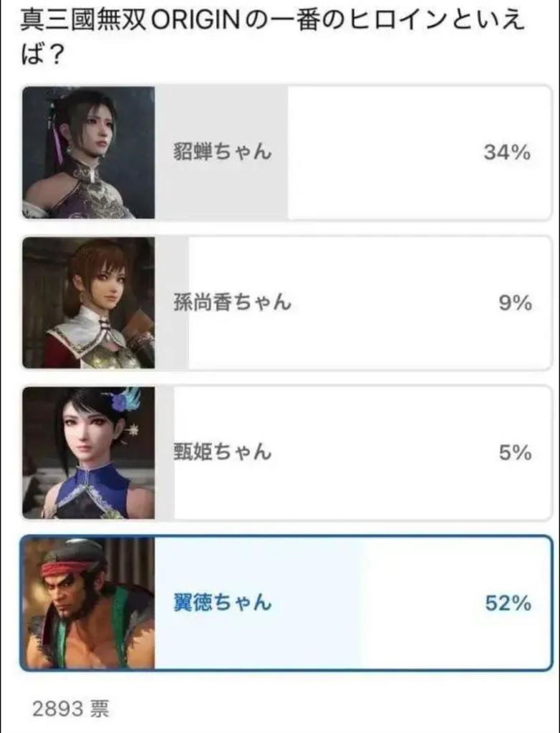Image resolution: width=560 pixels, height=733 pixels.
Task: Click the 9% result value
Action: 515,303
